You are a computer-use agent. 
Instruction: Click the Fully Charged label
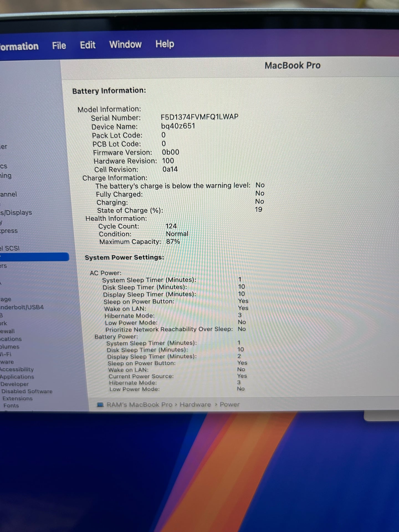pyautogui.click(x=119, y=194)
